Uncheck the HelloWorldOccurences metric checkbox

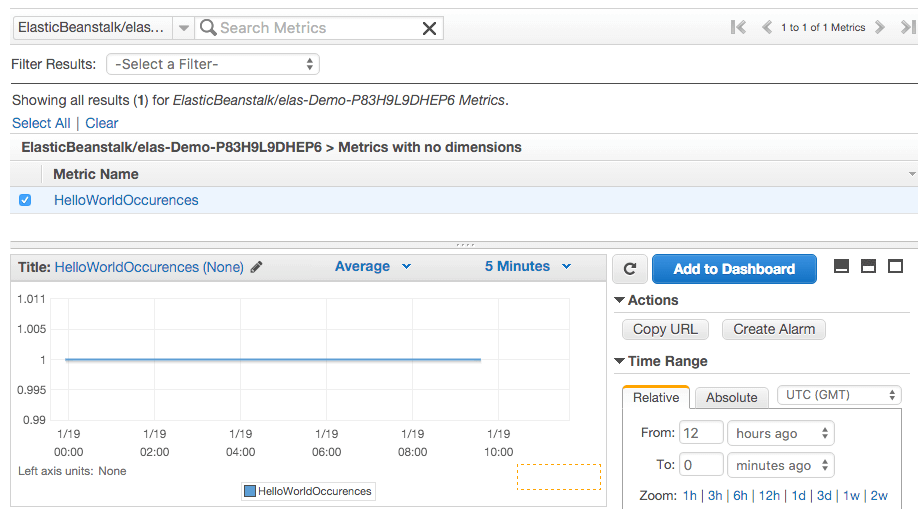pyautogui.click(x=25, y=200)
